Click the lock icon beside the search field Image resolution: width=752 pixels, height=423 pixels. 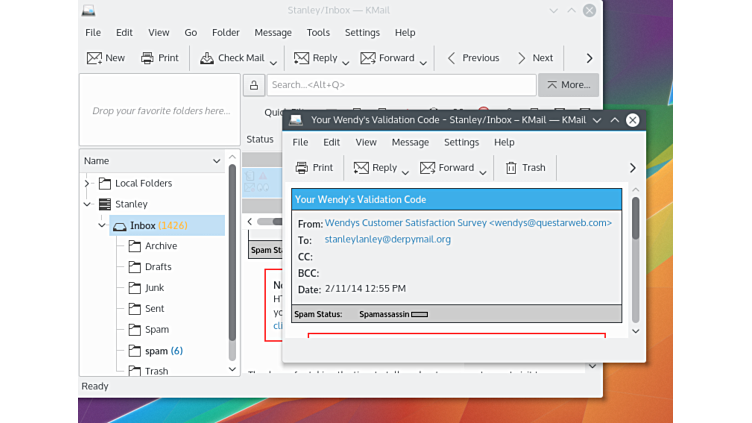pyautogui.click(x=254, y=85)
